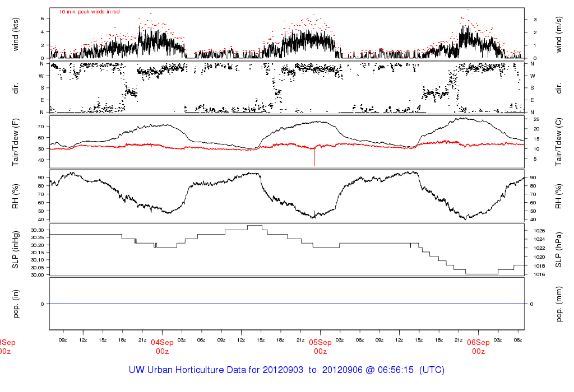
Task: Click the 'Tair/Tdew (F)' axis label
Action: coord(16,141)
